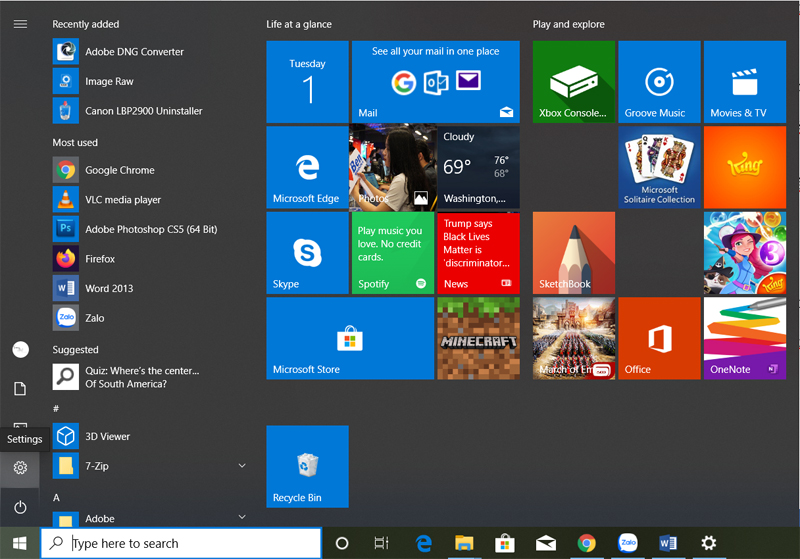Screen dimensions: 800x559
Task: Open Cortana circle on taskbar
Action: [x=342, y=543]
